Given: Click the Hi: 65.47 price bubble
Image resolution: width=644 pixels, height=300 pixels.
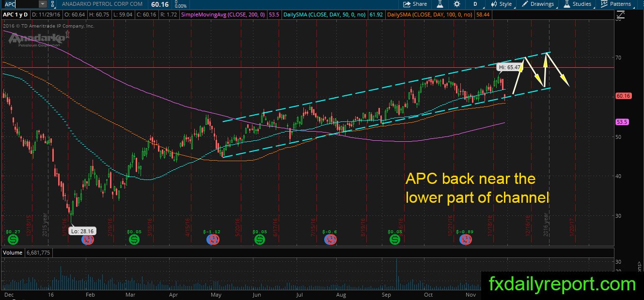Looking at the screenshot, I should [509, 68].
